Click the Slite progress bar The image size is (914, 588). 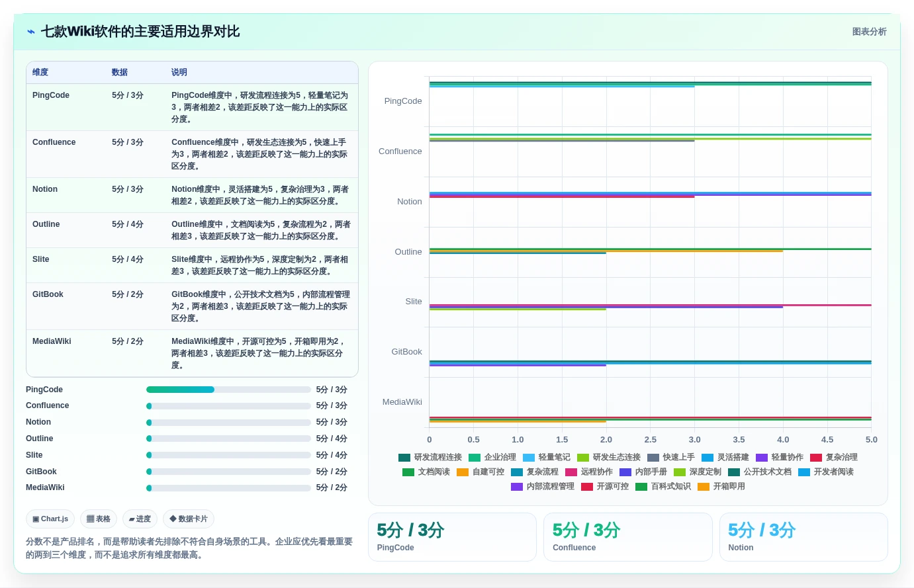coord(228,455)
